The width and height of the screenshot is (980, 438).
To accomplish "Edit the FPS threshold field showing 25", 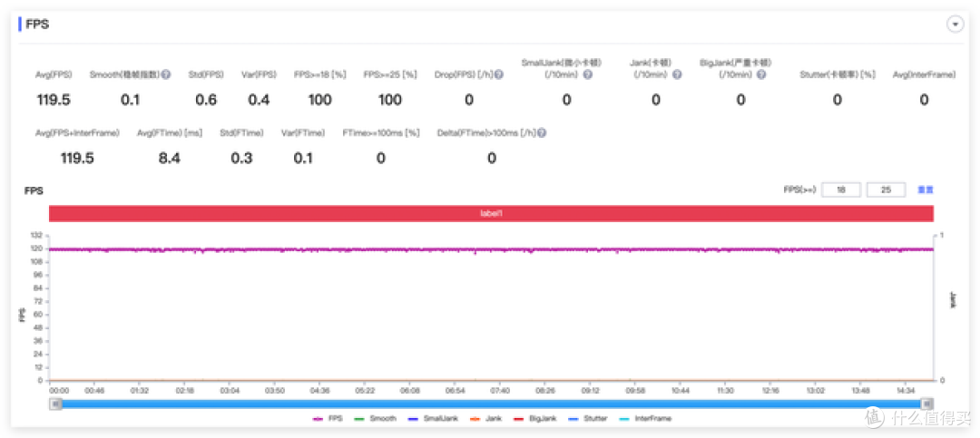I will point(886,190).
